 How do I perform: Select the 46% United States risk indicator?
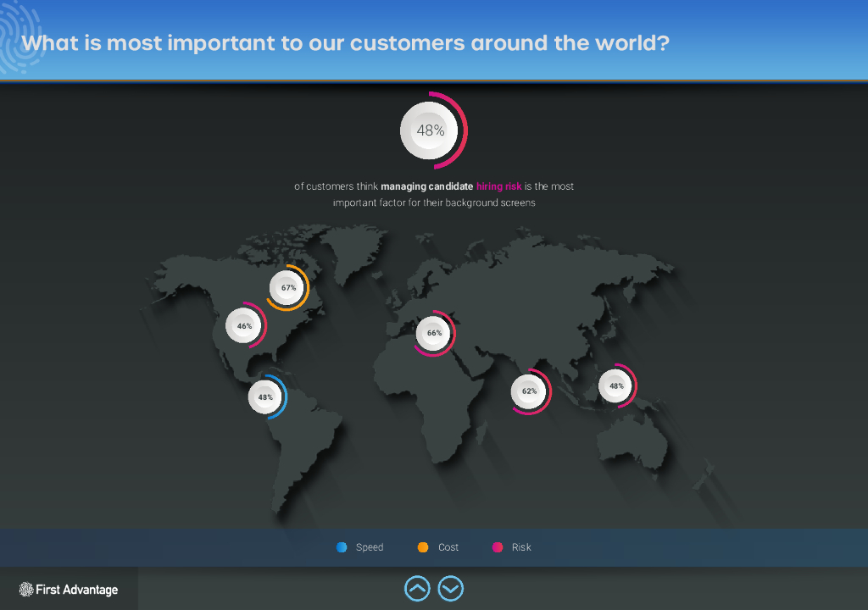[244, 325]
